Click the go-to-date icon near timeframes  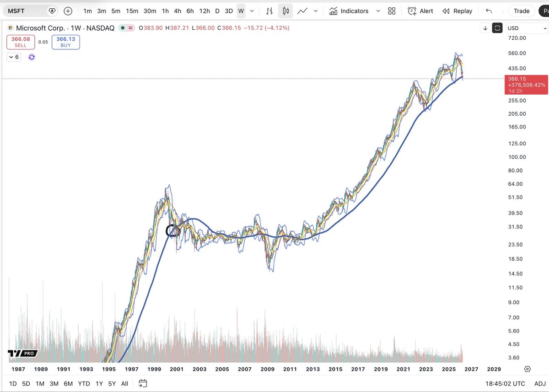point(142,384)
